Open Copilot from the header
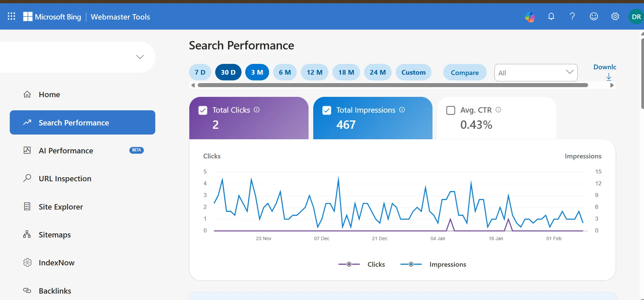The width and height of the screenshot is (644, 300). (x=530, y=16)
